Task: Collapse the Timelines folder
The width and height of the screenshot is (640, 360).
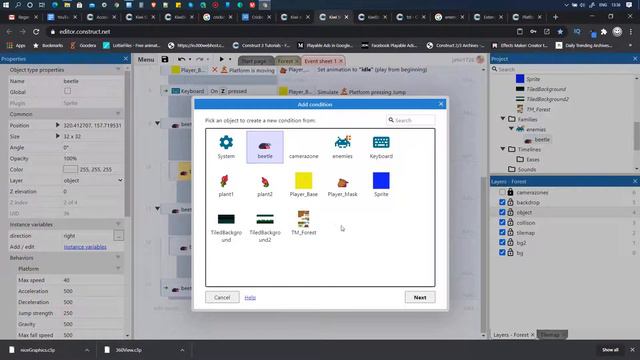Action: point(503,149)
